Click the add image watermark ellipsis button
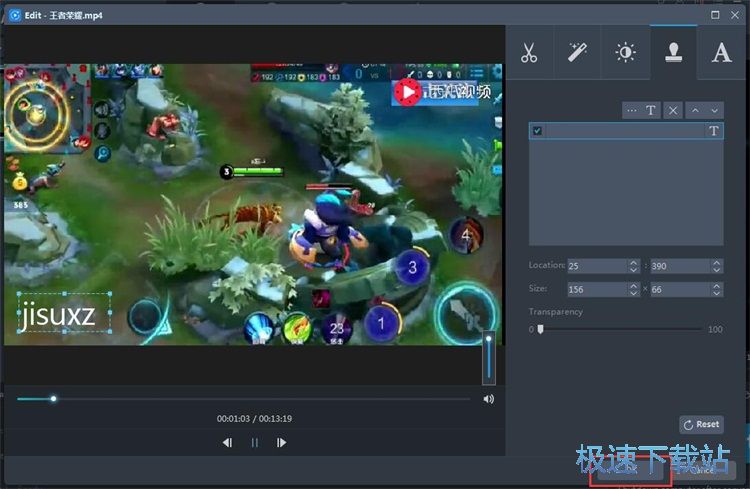 (630, 110)
